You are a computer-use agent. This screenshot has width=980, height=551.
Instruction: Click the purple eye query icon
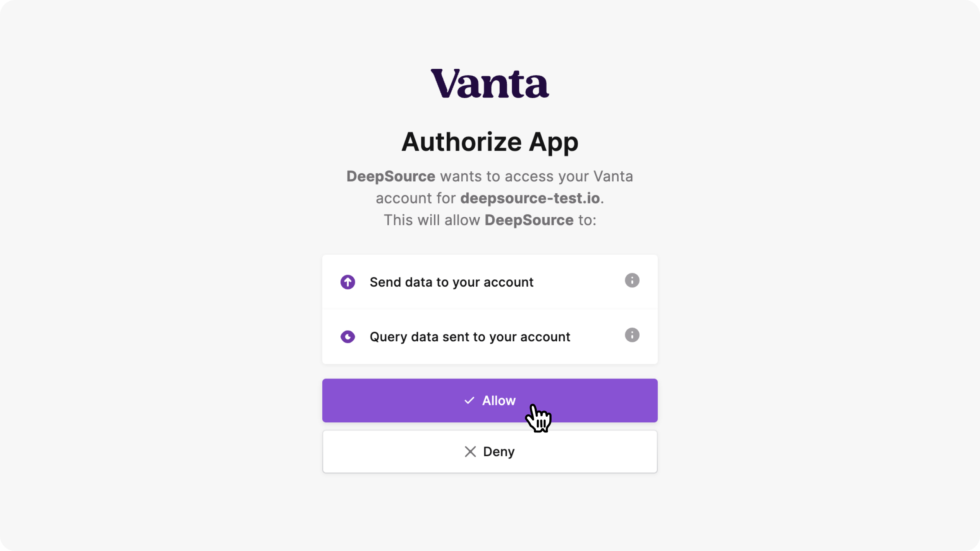click(x=348, y=337)
